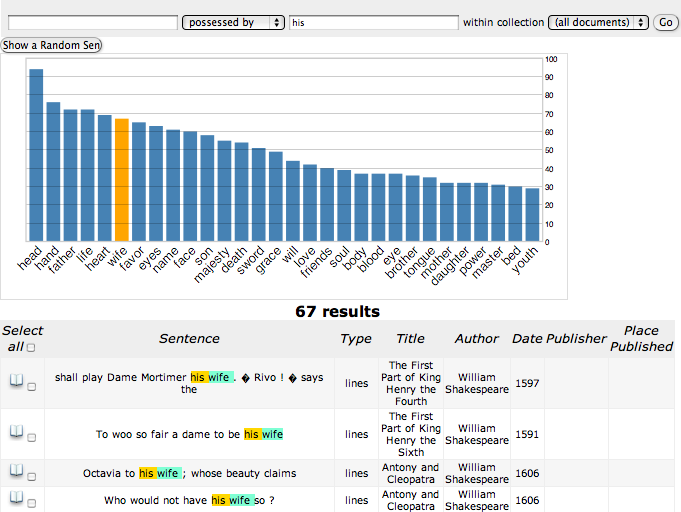Select the 'heart' bar in chart
Screen dimensions: 681x512
[x=105, y=178]
